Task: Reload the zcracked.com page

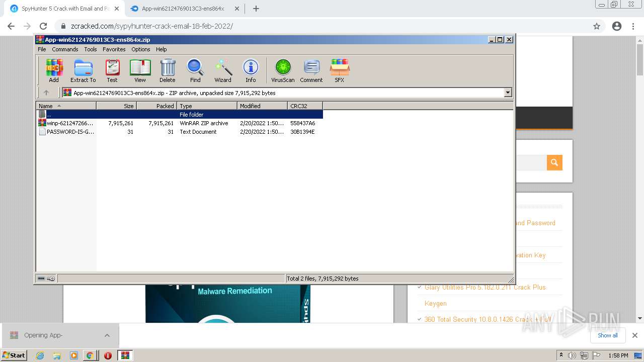Action: click(x=43, y=26)
